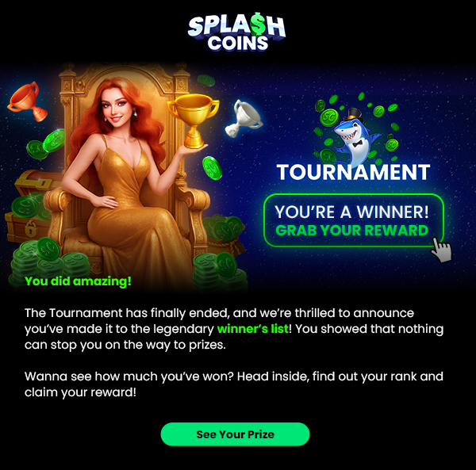Screen dimensions: 476x470
Task: Click the Tournament heading
Action: (x=354, y=172)
